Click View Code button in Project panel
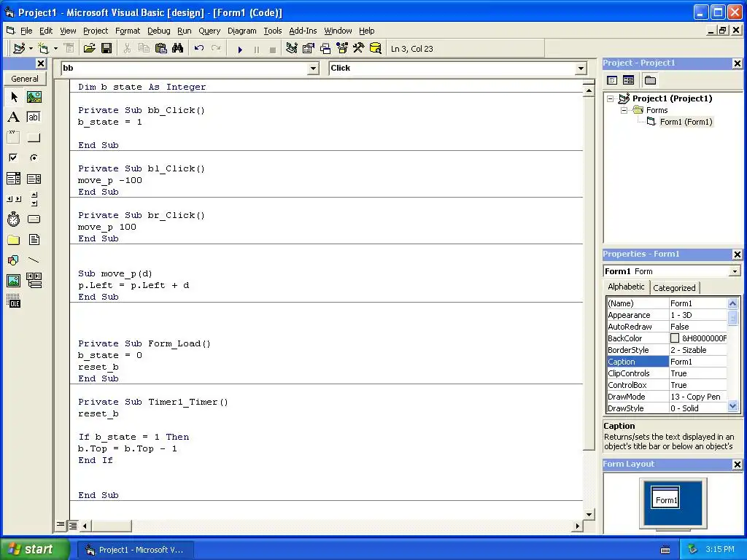 pos(612,80)
